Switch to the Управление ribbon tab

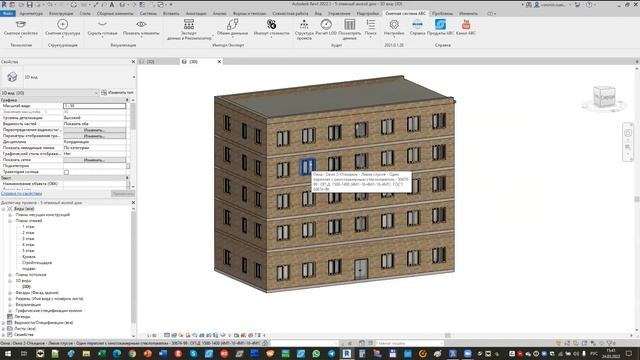tap(339, 13)
